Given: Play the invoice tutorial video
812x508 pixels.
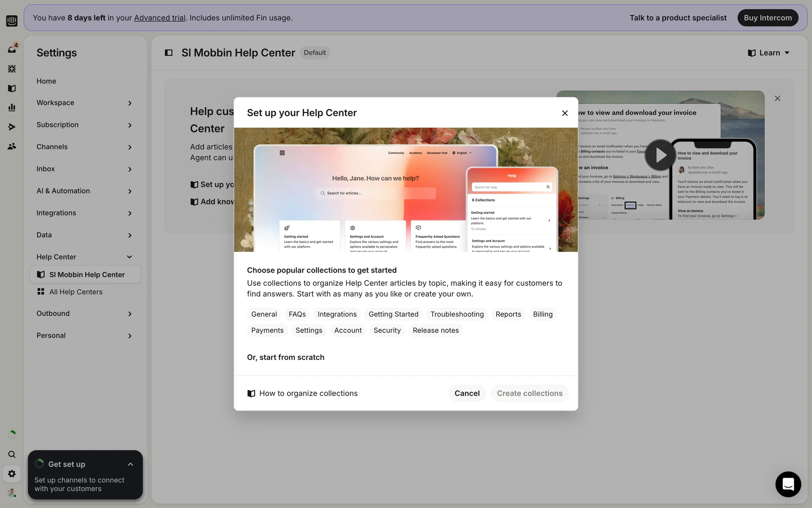Looking at the screenshot, I should click(x=660, y=155).
